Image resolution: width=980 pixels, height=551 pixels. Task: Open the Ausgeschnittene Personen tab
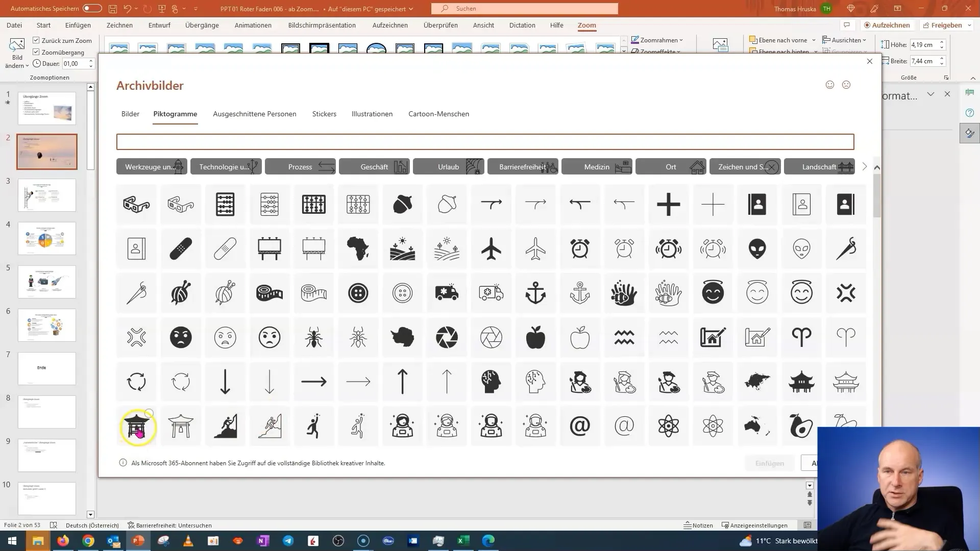pos(254,114)
